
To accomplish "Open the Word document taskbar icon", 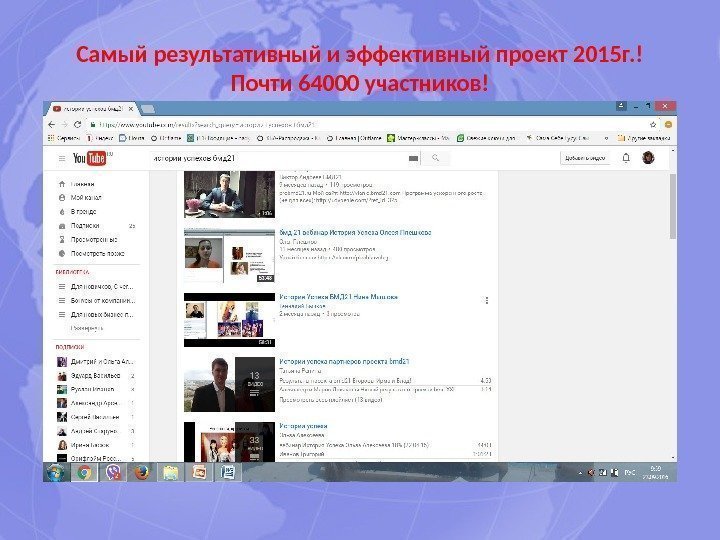I will pyautogui.click(x=228, y=472).
